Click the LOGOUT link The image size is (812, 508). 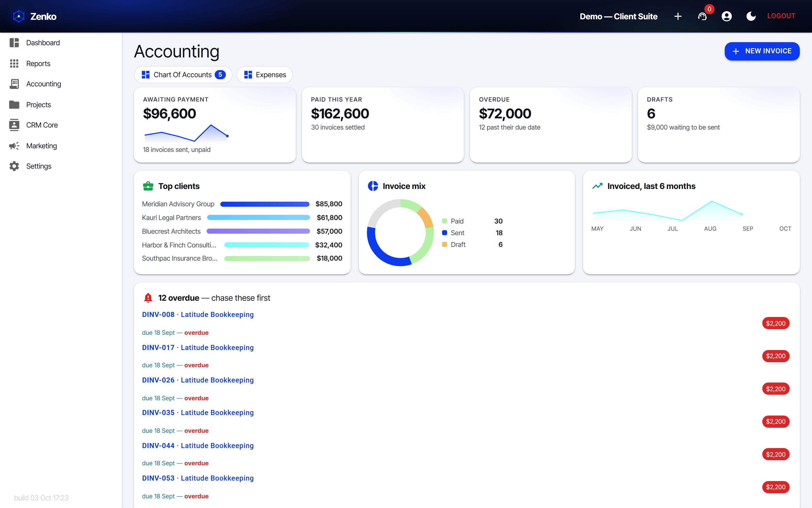[x=781, y=16]
